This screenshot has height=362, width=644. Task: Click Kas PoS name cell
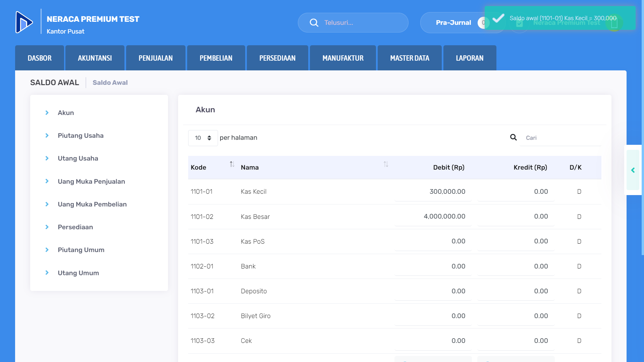pos(253,241)
